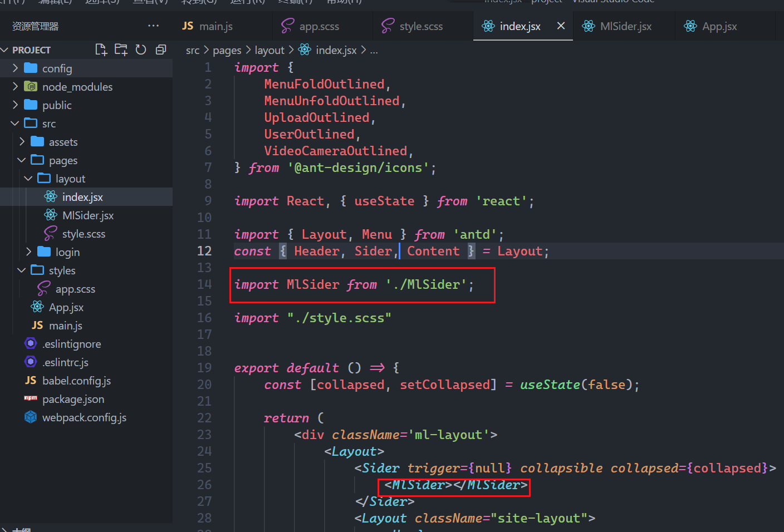The width and height of the screenshot is (784, 532).
Task: Open style.scss in the file tree
Action: pyautogui.click(x=84, y=234)
